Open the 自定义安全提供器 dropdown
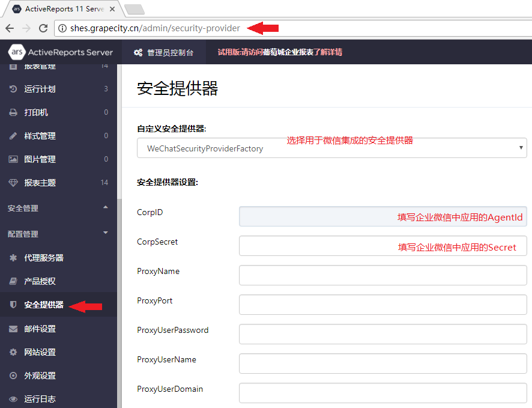532x408 pixels. [x=331, y=148]
